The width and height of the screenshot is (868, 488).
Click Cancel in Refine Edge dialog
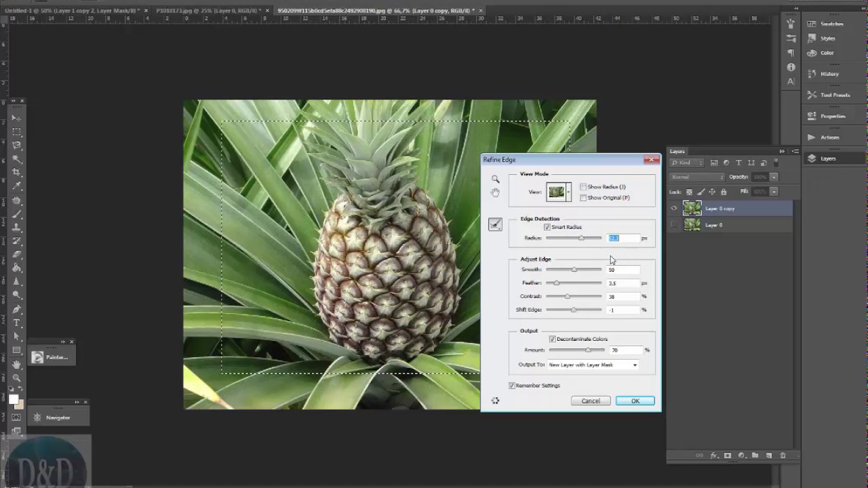pos(591,401)
